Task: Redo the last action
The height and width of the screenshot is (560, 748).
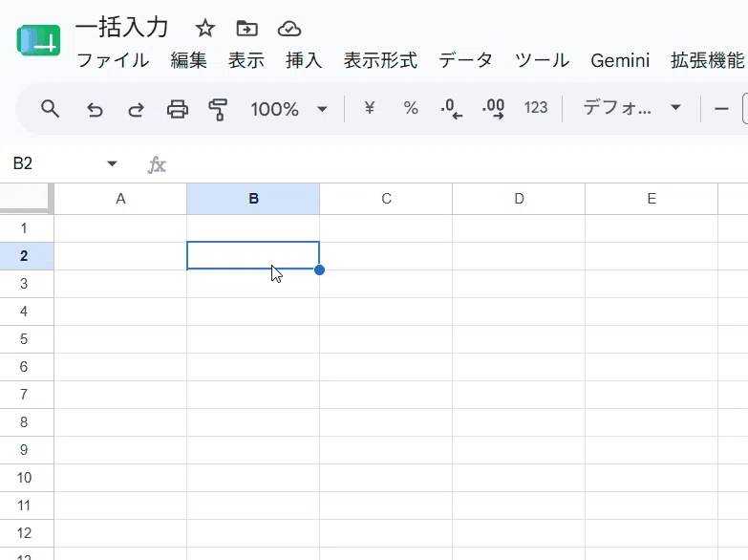Action: click(136, 109)
